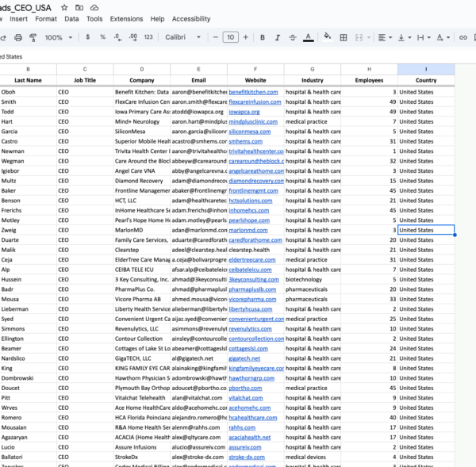Click the font size field
Viewport: 476px width, 467px height.
pyautogui.click(x=230, y=37)
